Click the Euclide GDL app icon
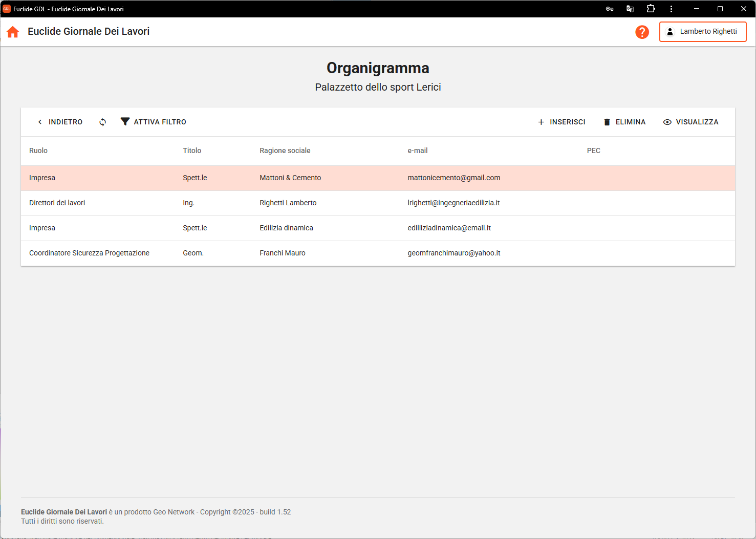The image size is (756, 539). coord(7,9)
